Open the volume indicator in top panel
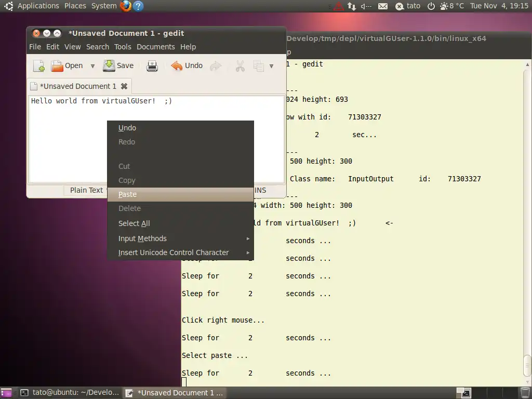Screen dimensions: 532x399 pos(366,6)
